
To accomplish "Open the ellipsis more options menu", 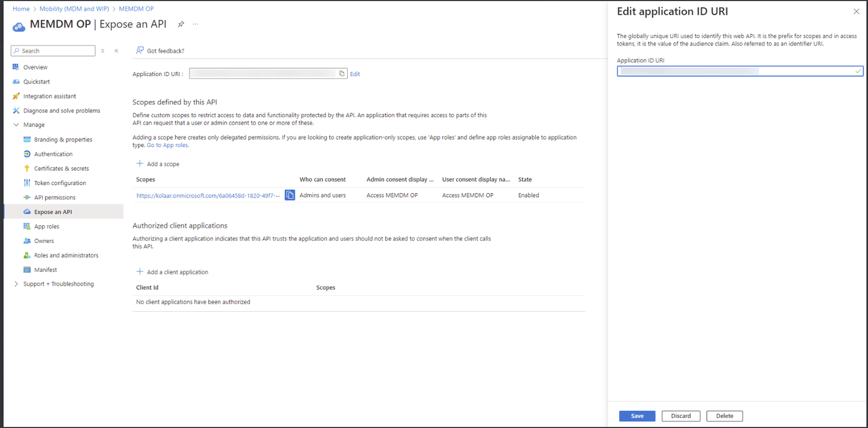I will (x=195, y=24).
